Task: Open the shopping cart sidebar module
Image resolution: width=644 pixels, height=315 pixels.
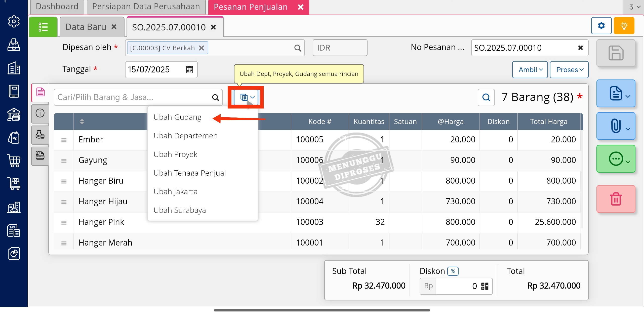Action: [x=14, y=161]
